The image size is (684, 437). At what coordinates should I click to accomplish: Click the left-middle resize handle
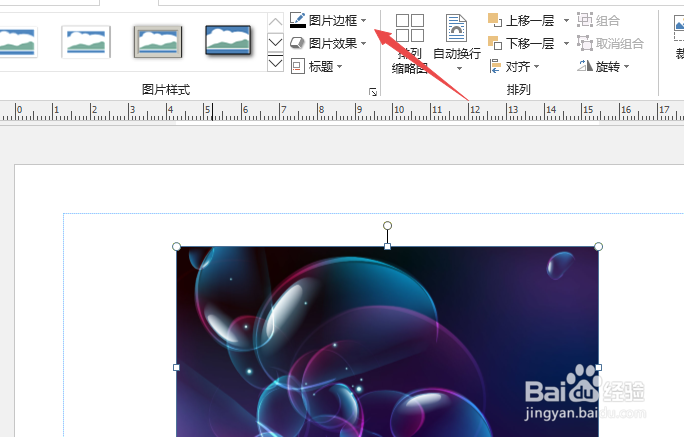[176, 368]
